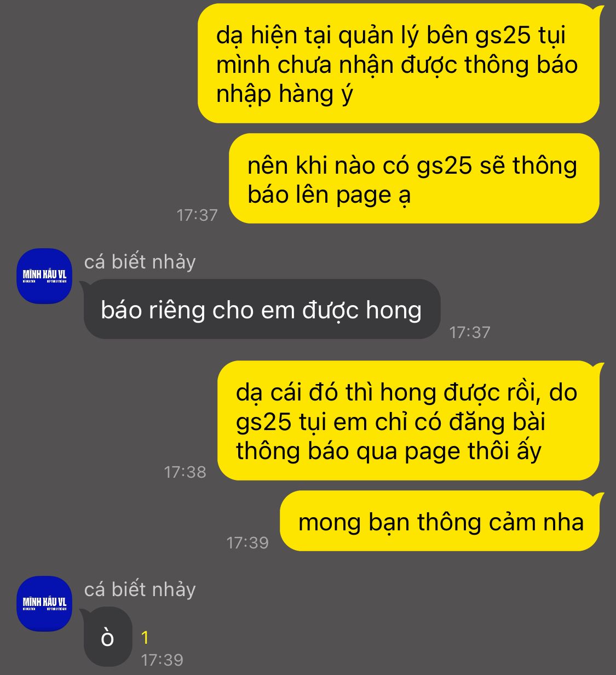Click the unread count '1' next to 'ò'
The width and height of the screenshot is (616, 675).
click(x=145, y=638)
